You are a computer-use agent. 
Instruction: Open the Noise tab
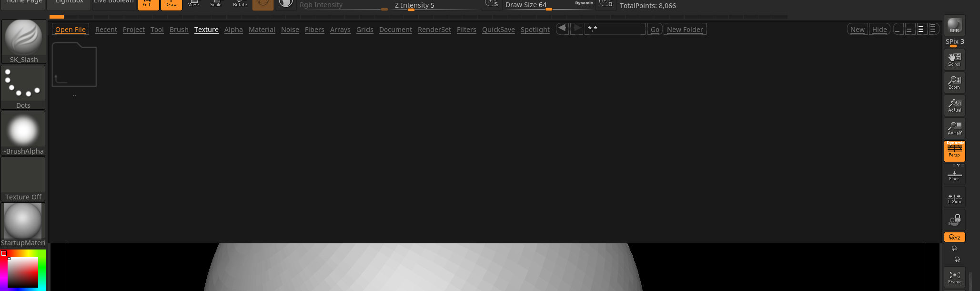click(x=290, y=30)
